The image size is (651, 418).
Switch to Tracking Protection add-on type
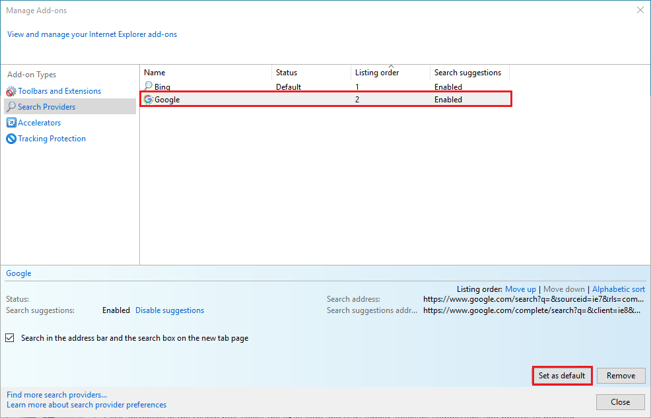click(52, 139)
